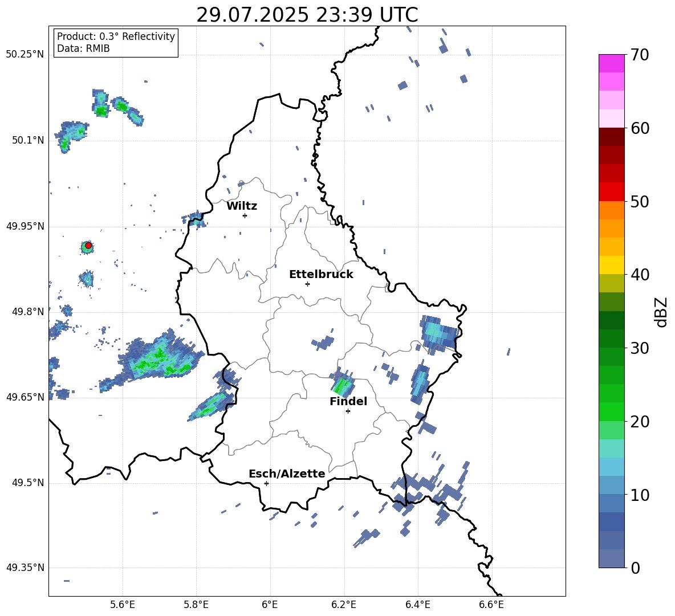Click the yellow swatch just above 40

coord(611,265)
